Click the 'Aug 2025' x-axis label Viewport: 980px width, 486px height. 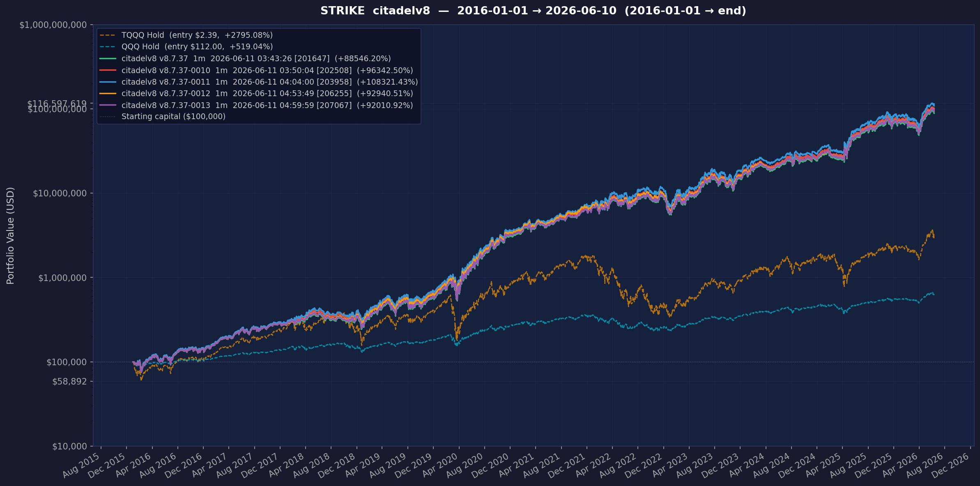click(x=848, y=465)
